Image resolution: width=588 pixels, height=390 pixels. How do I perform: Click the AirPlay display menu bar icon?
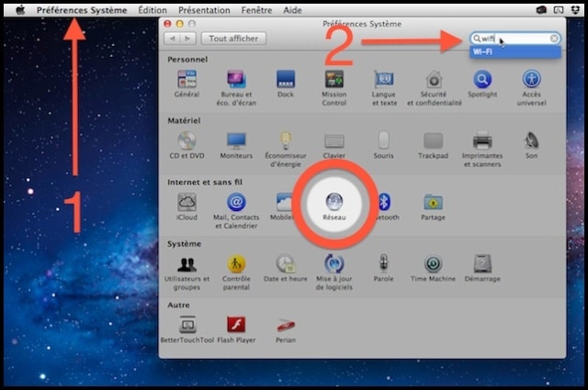[559, 10]
